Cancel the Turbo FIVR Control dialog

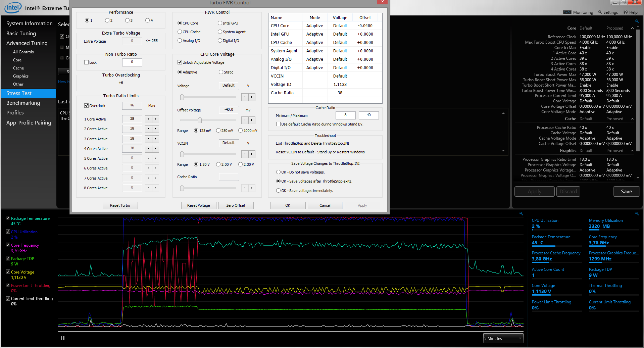click(x=325, y=205)
